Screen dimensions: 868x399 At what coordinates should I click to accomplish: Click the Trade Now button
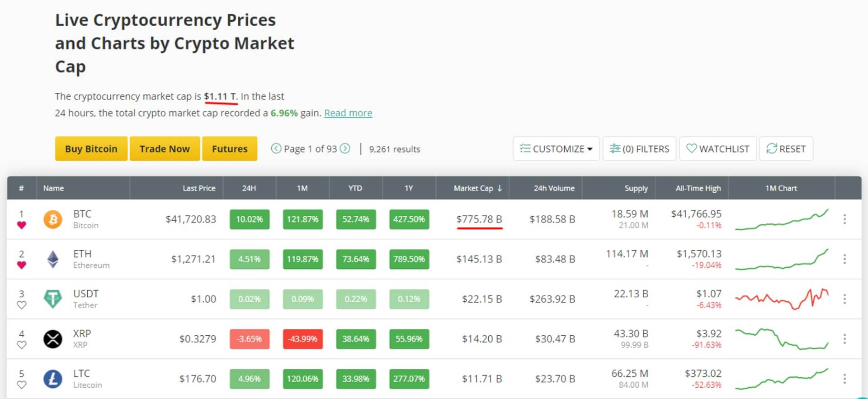(165, 149)
